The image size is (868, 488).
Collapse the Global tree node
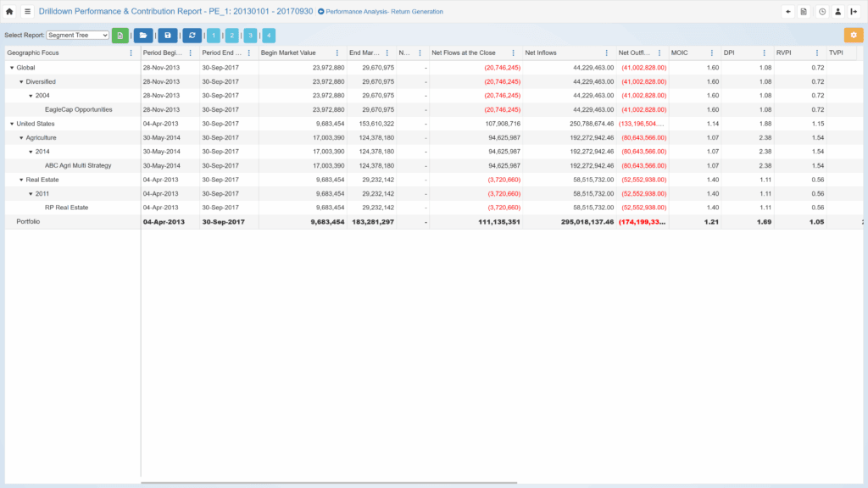tap(12, 68)
